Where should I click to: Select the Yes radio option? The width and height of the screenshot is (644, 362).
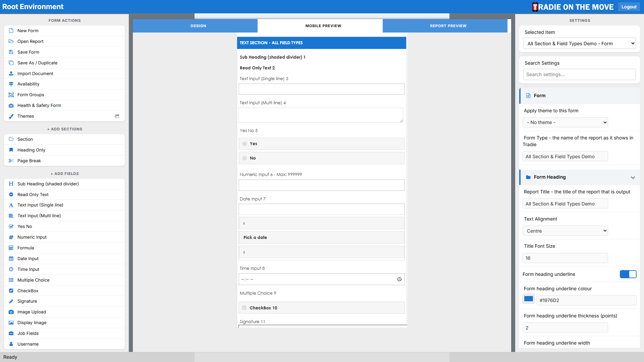(245, 144)
